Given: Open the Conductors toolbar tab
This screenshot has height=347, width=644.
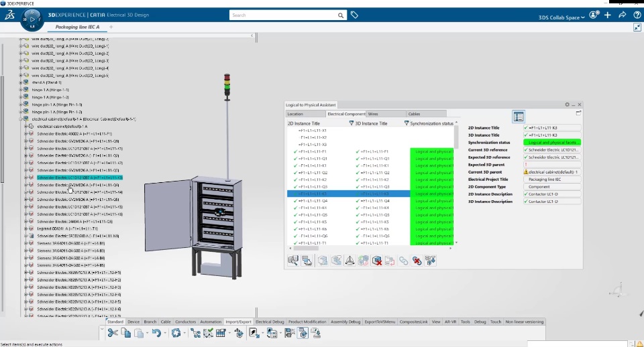Looking at the screenshot, I should click(x=186, y=322).
